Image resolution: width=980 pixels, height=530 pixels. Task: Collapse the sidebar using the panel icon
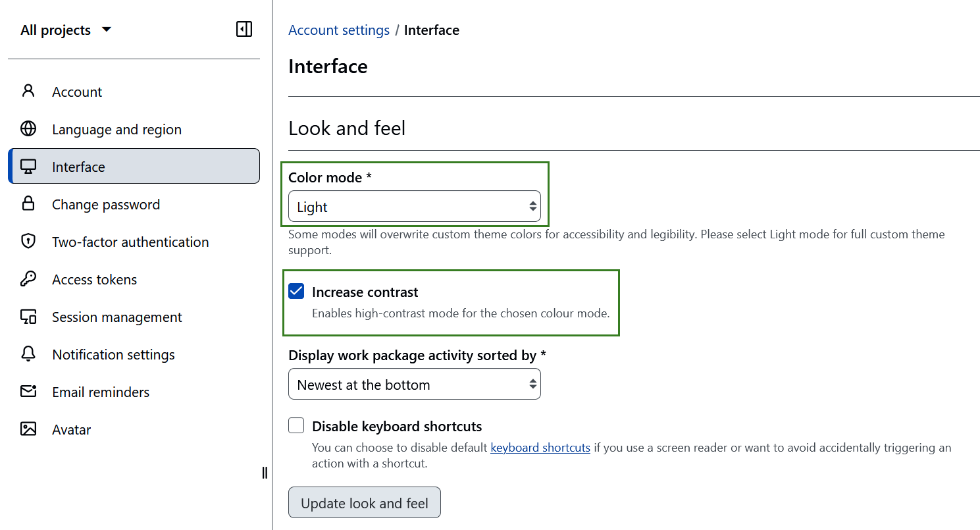[244, 29]
